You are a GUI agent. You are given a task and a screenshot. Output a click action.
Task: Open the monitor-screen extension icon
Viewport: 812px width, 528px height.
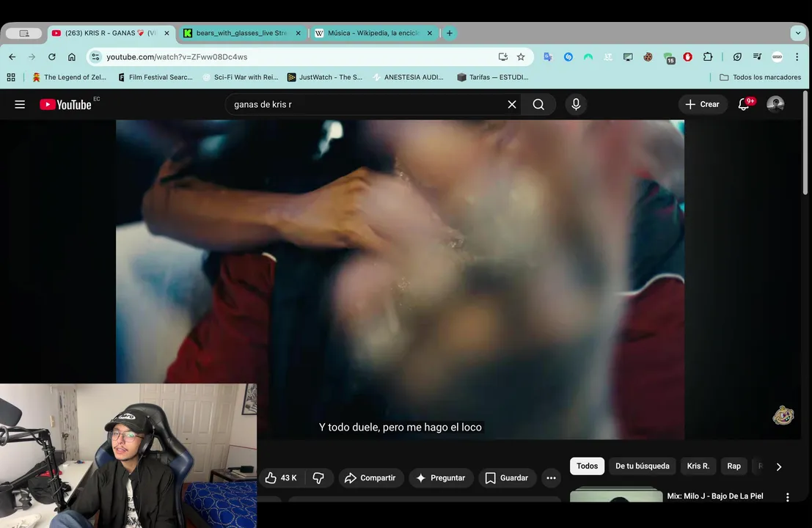[628, 57]
